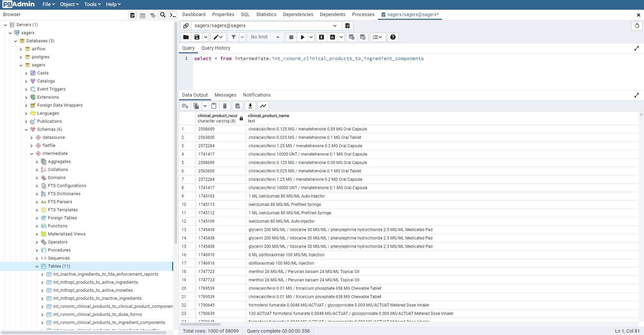Screen dimensions: 644x335
Task: Collapse the Tables (11) node
Action: pyautogui.click(x=37, y=266)
